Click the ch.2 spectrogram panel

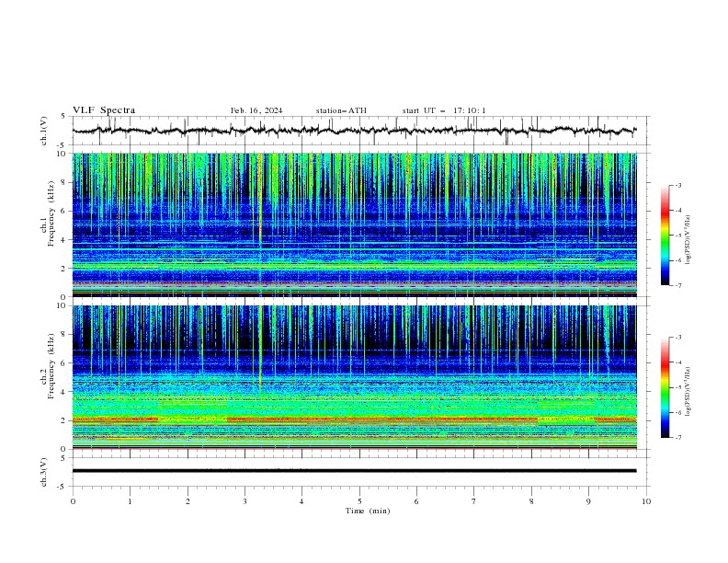point(355,377)
